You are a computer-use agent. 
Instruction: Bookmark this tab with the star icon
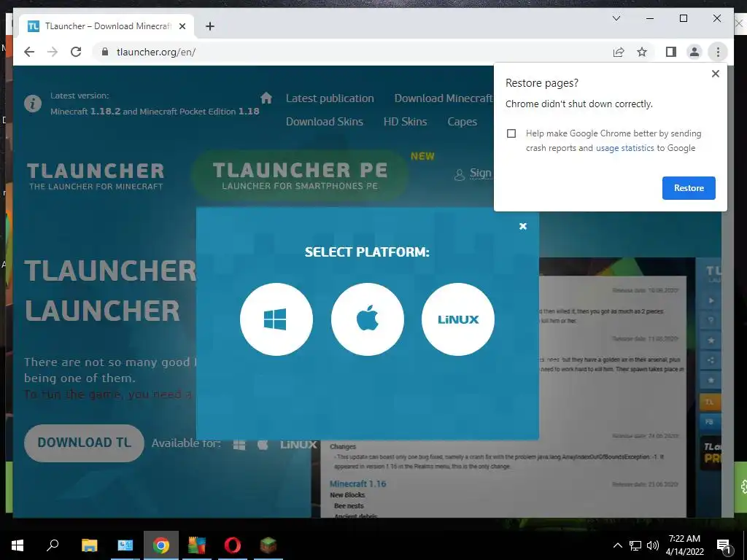(642, 52)
